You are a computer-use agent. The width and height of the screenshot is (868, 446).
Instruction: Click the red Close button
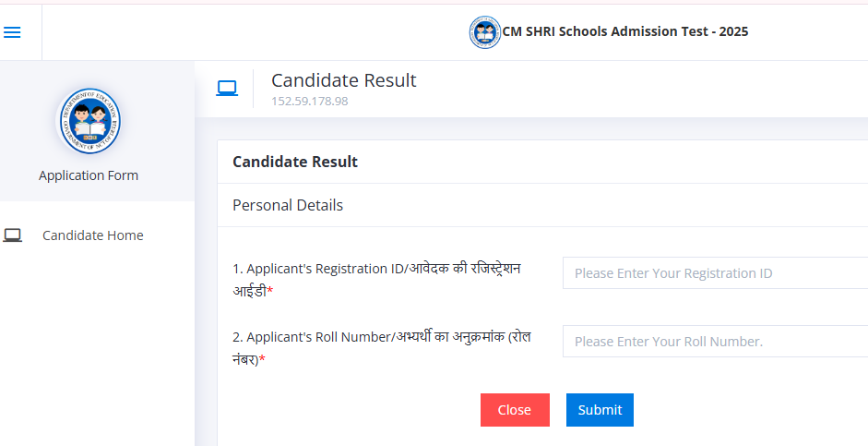[x=515, y=410]
